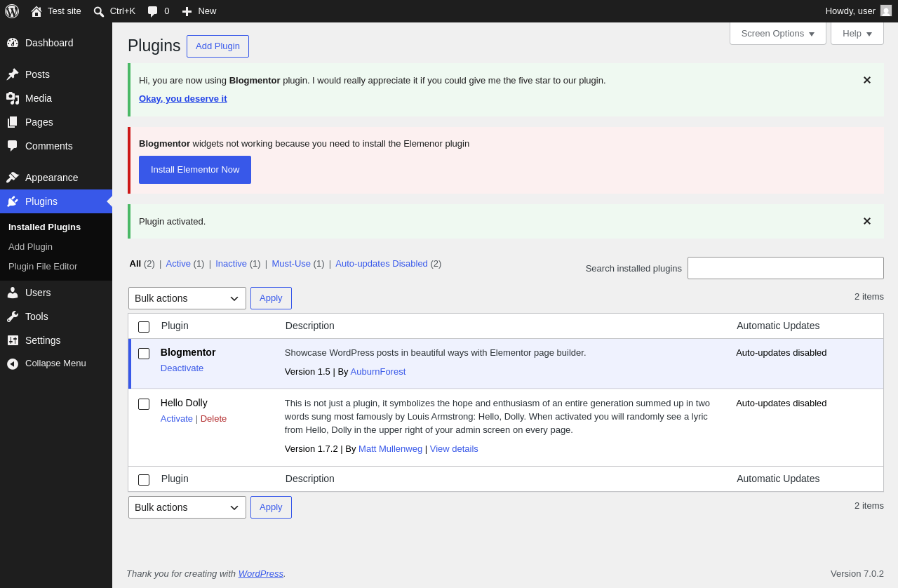
Task: Check the Blogmentor plugin checkbox
Action: (144, 354)
